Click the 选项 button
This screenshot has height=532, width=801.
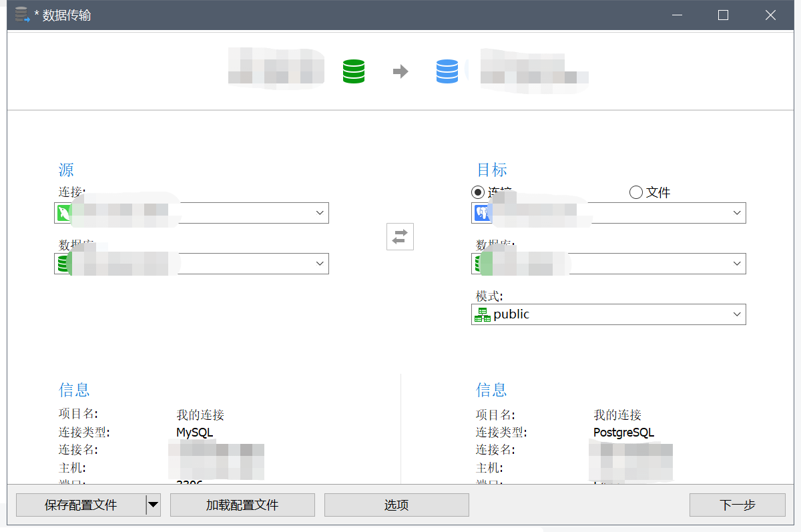click(396, 505)
